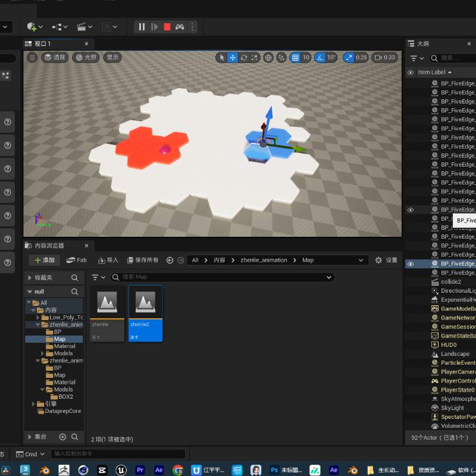
Task: Open the 显示 show flags menu
Action: tap(112, 57)
